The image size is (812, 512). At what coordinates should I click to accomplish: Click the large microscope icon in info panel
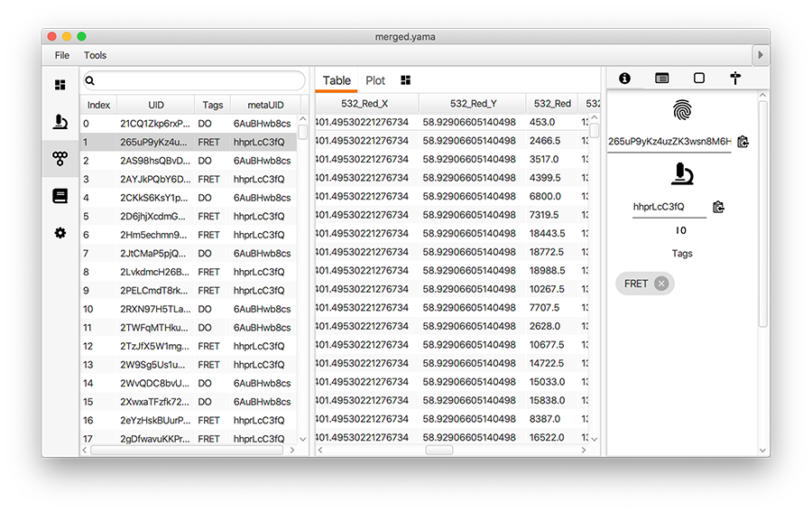click(682, 174)
